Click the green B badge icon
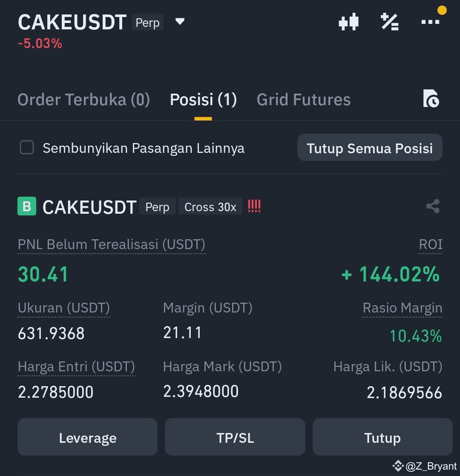Viewport: 460px width, 476px height. pos(27,206)
